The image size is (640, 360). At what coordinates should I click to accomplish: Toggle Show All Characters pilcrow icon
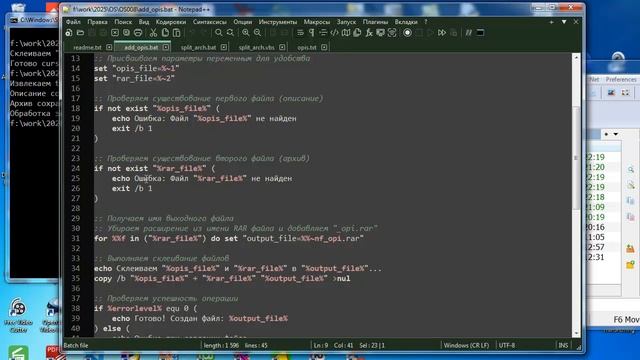(311, 33)
